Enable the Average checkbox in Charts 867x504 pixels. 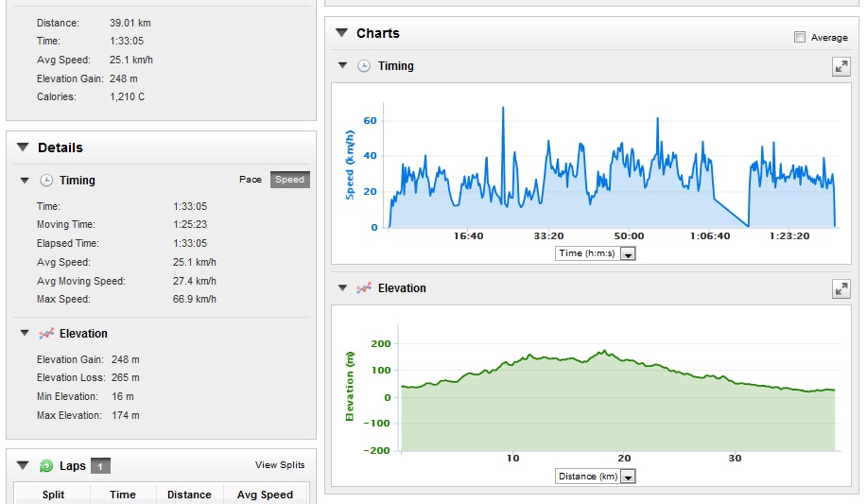(x=800, y=37)
